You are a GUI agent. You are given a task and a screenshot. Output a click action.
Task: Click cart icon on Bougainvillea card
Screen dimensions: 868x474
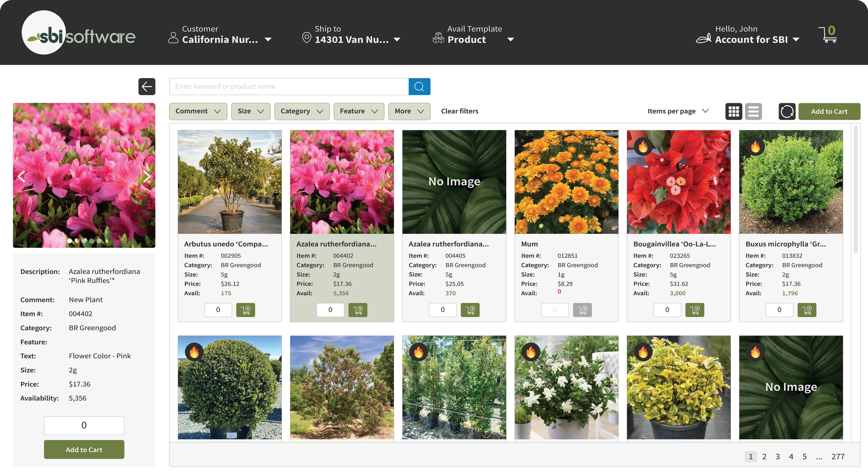[694, 310]
